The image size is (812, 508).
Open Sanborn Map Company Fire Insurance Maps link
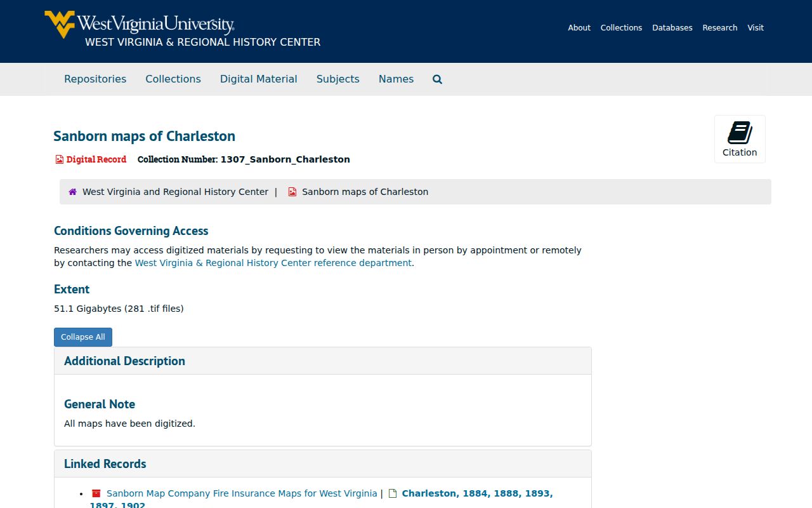point(242,493)
